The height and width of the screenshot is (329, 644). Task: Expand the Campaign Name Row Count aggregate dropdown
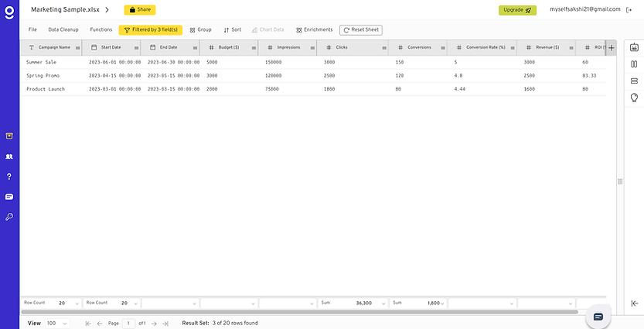pos(73,303)
